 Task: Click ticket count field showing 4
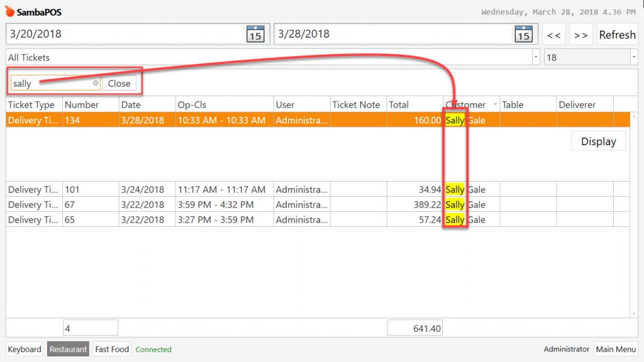[91, 328]
